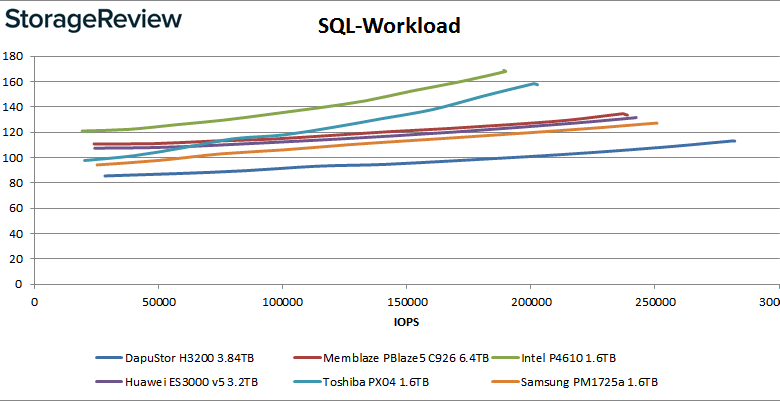The height and width of the screenshot is (401, 780).
Task: Click the 150000 label on horizontal axis
Action: click(x=406, y=302)
